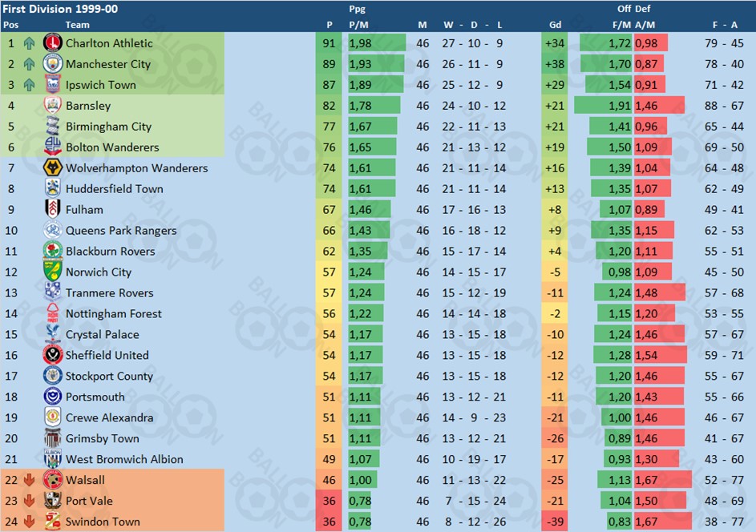Click the Gd column header
The height and width of the screenshot is (532, 756).
pos(555,25)
